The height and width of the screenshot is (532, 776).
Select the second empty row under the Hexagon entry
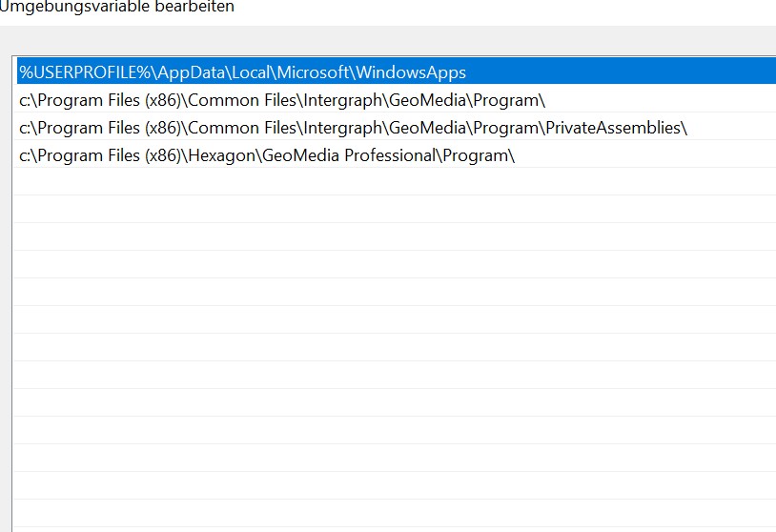(x=381, y=210)
